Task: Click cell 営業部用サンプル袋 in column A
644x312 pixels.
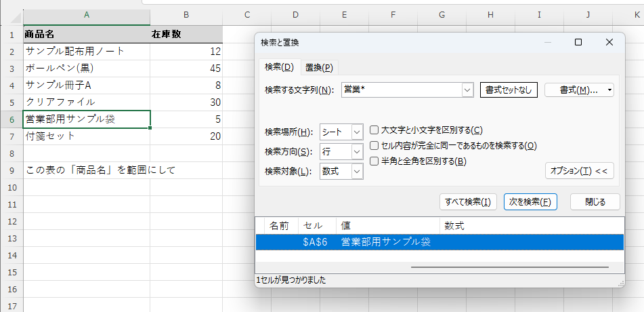Action: pyautogui.click(x=87, y=119)
